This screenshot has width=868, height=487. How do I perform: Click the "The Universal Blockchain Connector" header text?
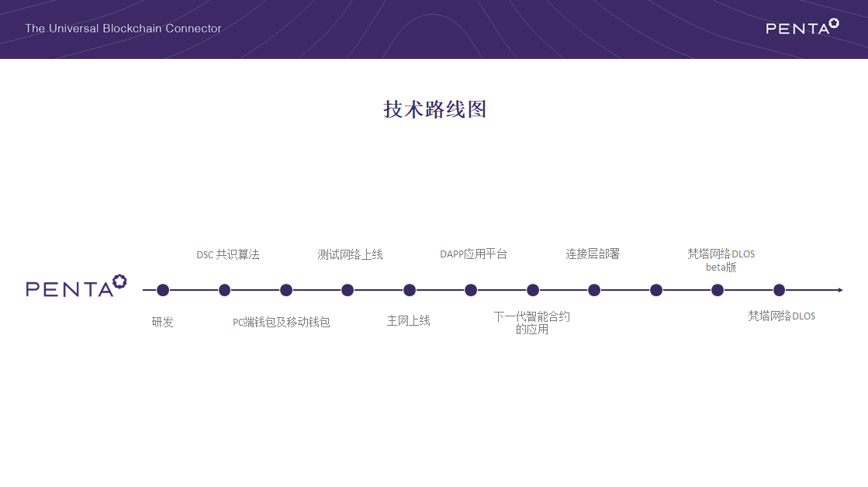[x=123, y=28]
